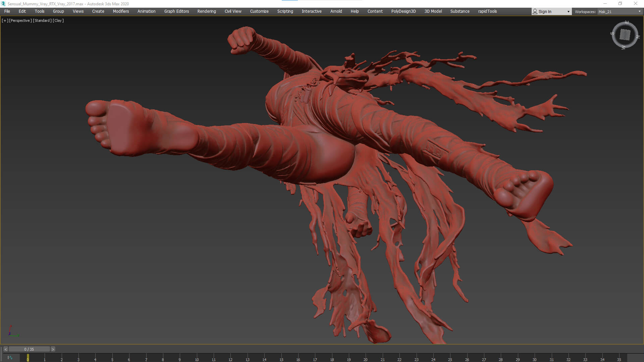644x362 pixels.
Task: Open the Edit menu
Action: (22, 11)
